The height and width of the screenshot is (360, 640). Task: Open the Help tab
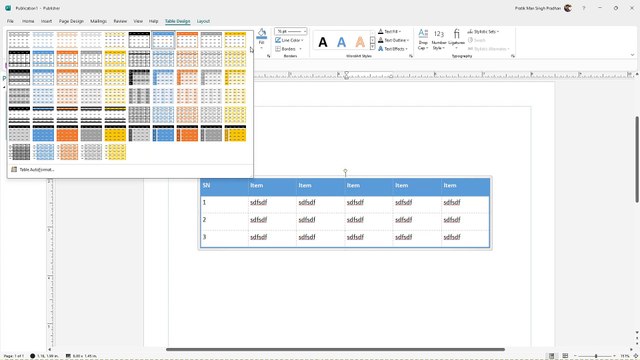pyautogui.click(x=153, y=21)
